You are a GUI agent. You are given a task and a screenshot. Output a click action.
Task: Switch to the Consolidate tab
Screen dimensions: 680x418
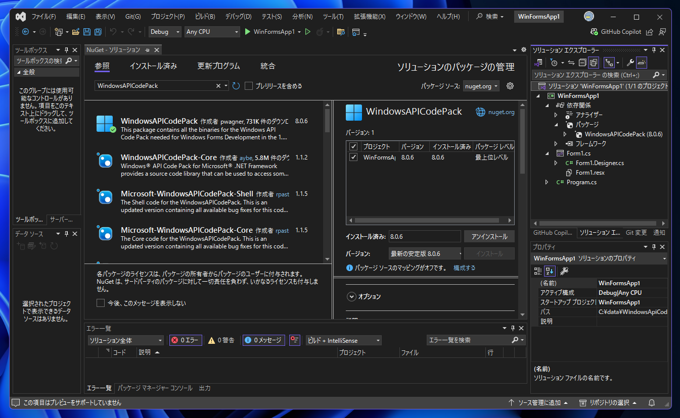pos(268,66)
